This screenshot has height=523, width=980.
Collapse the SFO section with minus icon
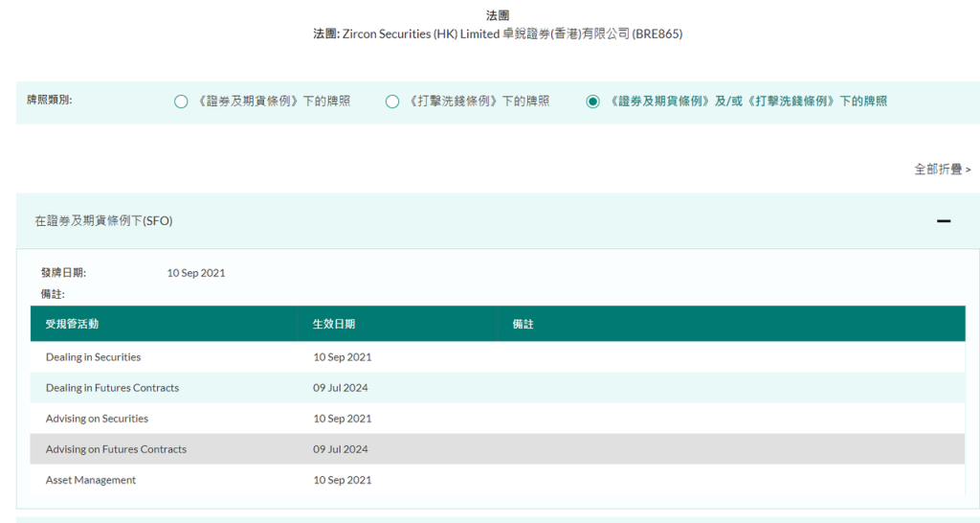tap(943, 221)
